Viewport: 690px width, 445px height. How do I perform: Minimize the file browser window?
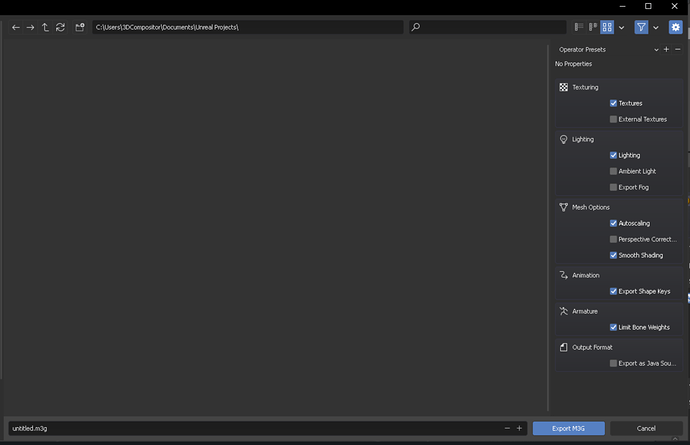tap(622, 6)
